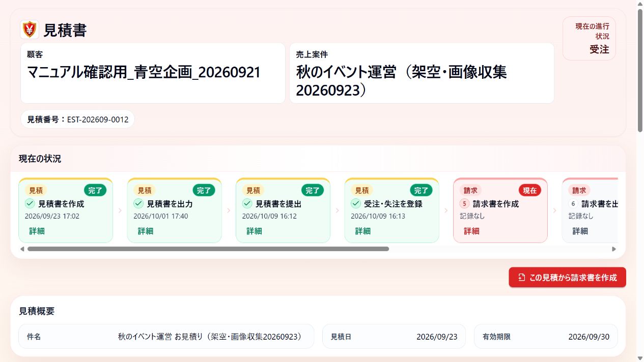Click the check icon beside 見積書を提出
The width and height of the screenshot is (644, 362).
pos(247,204)
